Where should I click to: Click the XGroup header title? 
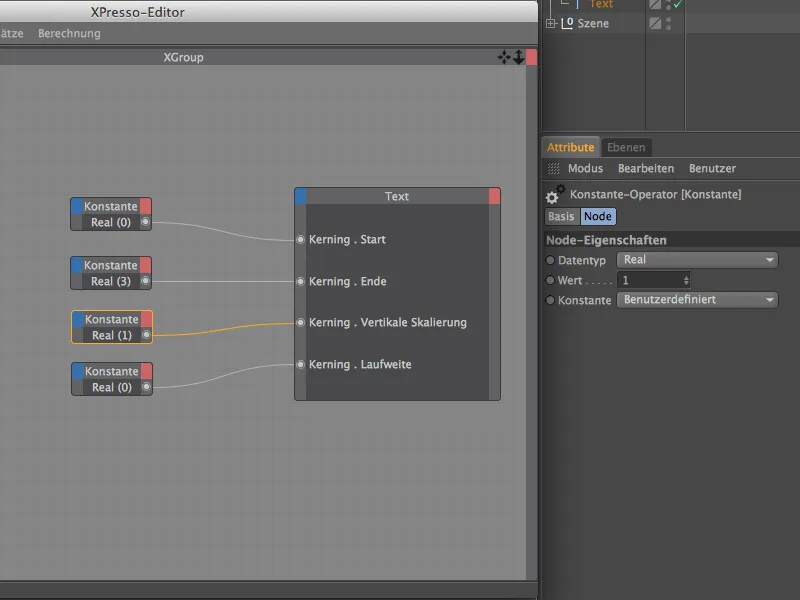[183, 57]
